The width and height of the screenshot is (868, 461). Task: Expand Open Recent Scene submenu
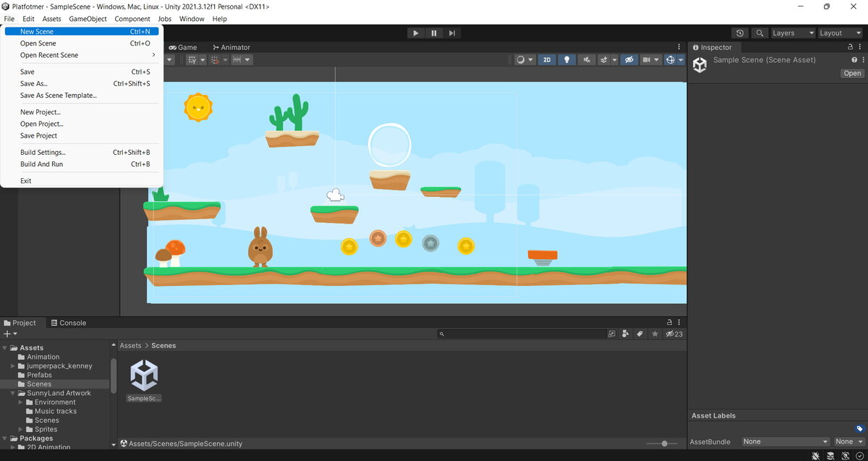pos(81,55)
